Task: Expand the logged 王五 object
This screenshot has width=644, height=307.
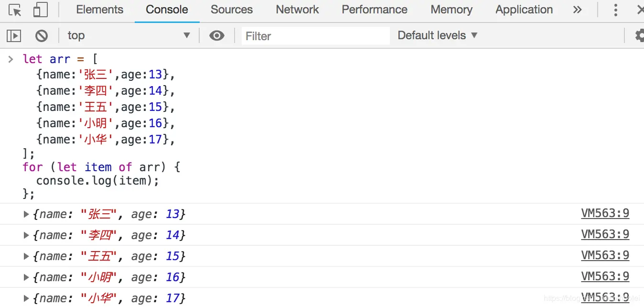Action: point(26,256)
